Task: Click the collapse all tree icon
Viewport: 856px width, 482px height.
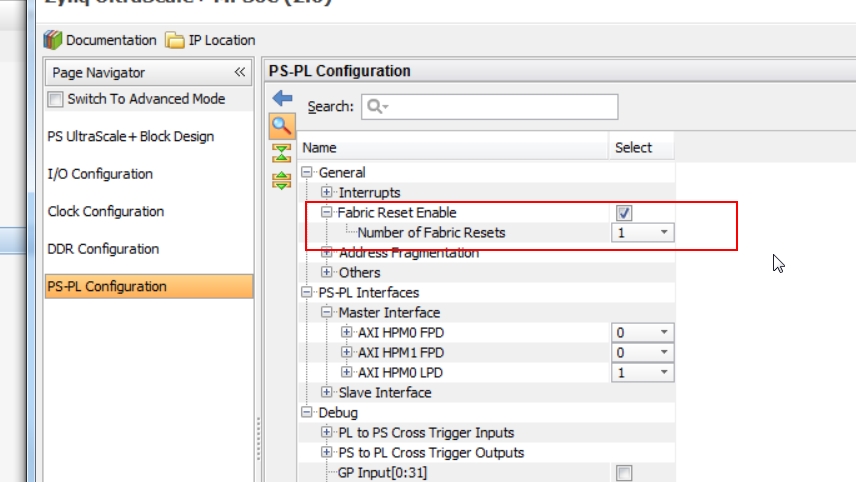Action: click(x=282, y=152)
